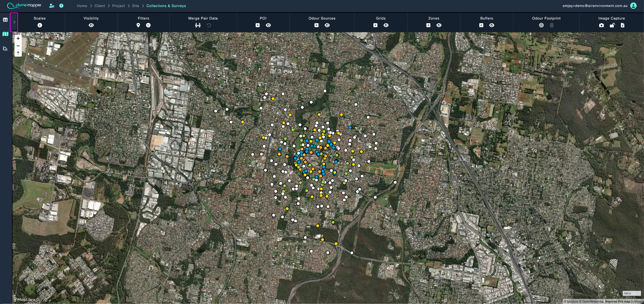The height and width of the screenshot is (304, 644).
Task: Go to Home breadcrumb
Action: 82,6
